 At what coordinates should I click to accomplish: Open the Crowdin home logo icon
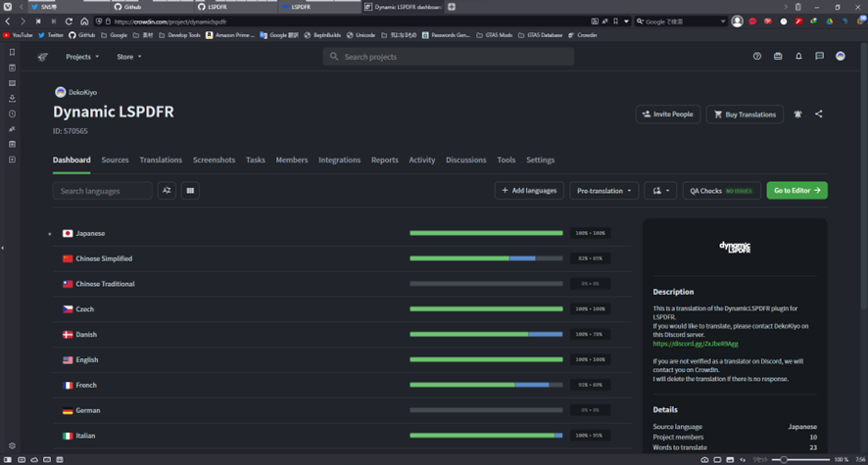43,57
